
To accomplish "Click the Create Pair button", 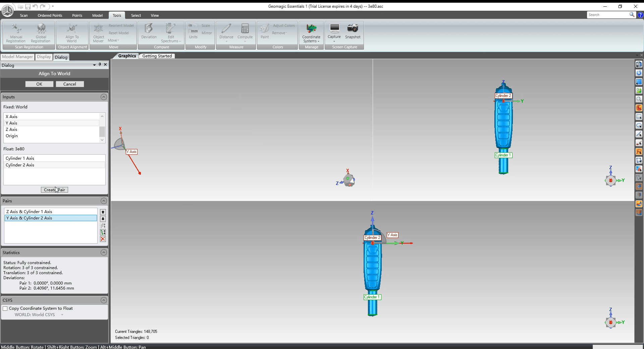I will click(x=54, y=190).
